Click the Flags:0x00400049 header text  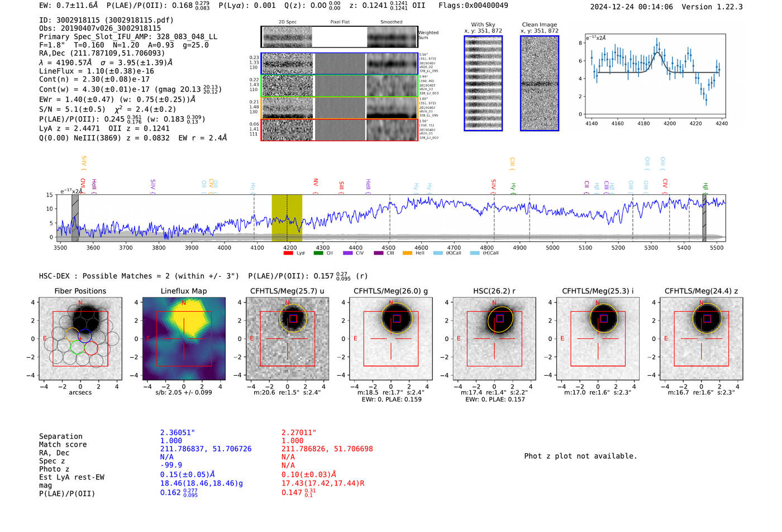click(473, 6)
